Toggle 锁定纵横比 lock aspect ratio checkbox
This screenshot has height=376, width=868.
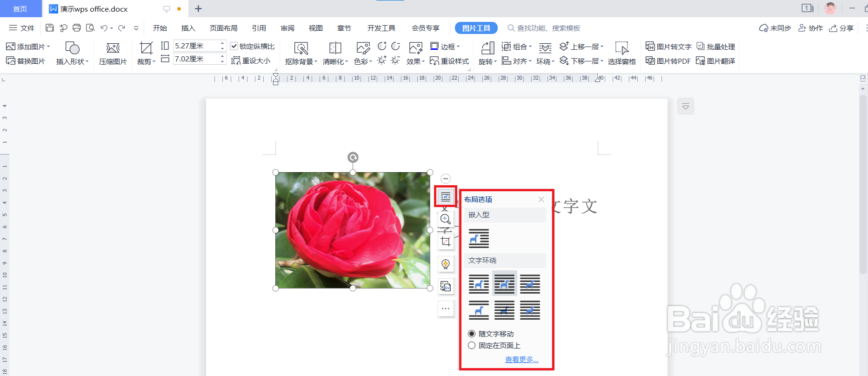point(234,46)
